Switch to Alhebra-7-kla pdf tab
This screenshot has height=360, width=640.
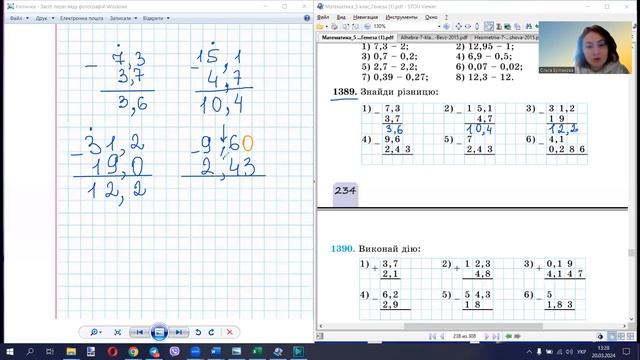click(433, 37)
